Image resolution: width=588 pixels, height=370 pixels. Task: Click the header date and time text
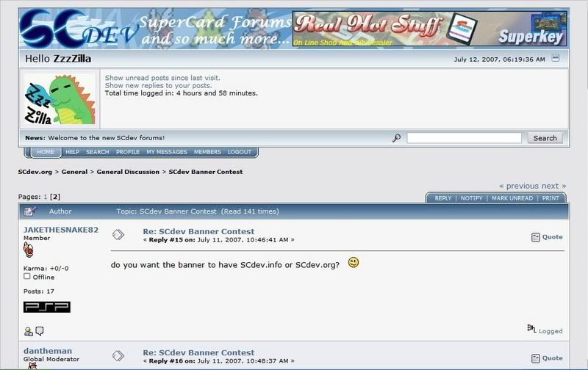[500, 59]
